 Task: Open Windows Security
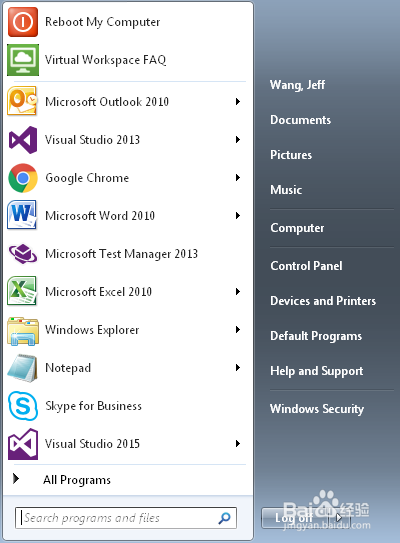[x=317, y=409]
